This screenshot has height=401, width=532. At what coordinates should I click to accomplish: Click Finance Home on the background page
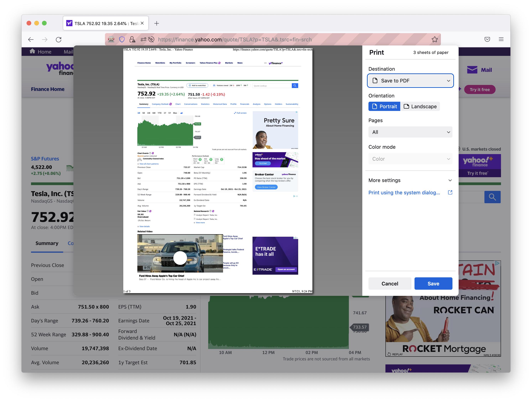click(x=48, y=89)
